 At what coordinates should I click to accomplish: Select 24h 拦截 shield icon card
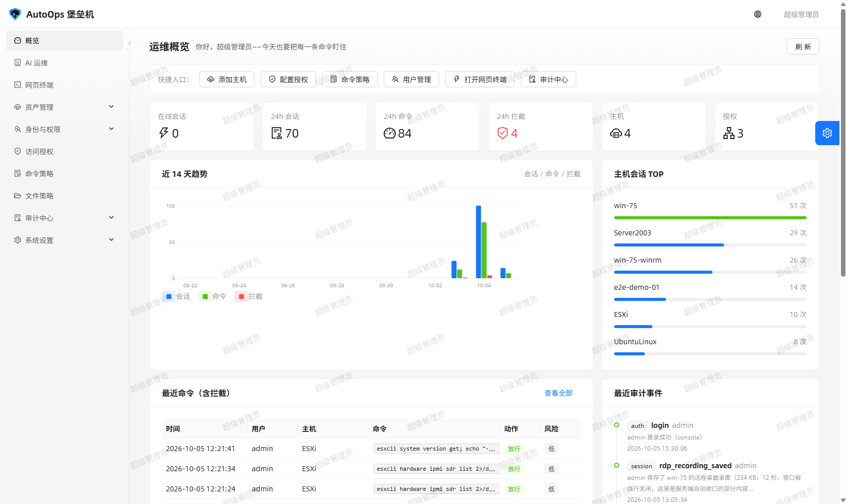pyautogui.click(x=502, y=133)
